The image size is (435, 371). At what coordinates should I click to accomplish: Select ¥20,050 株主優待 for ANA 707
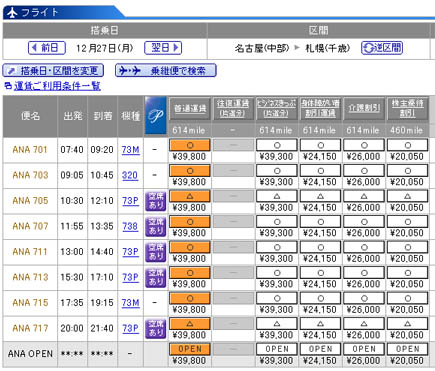click(x=407, y=222)
